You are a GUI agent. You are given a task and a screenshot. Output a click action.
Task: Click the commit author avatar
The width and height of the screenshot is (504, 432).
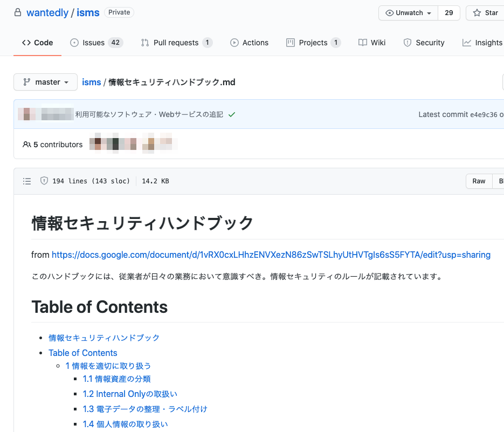pos(26,114)
